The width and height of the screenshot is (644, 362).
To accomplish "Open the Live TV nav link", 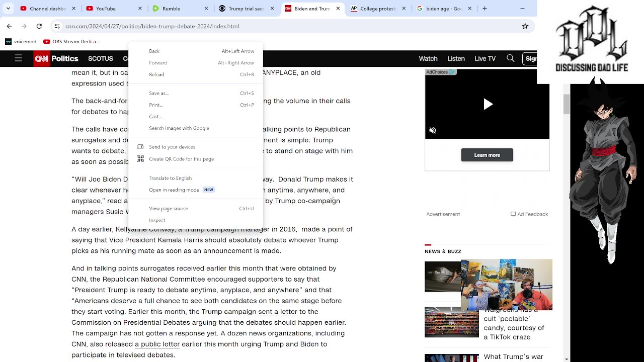I will tap(485, 58).
